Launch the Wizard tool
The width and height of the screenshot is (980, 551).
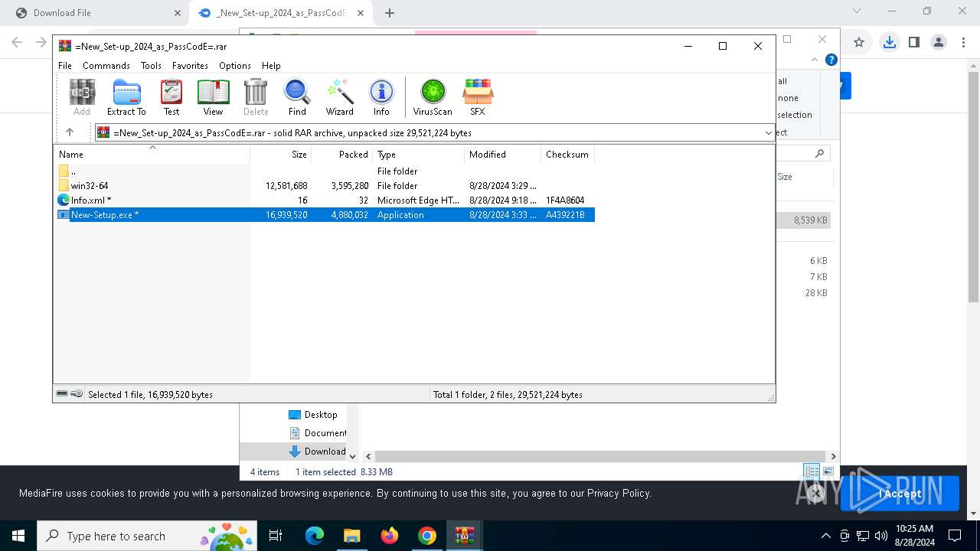(x=339, y=97)
